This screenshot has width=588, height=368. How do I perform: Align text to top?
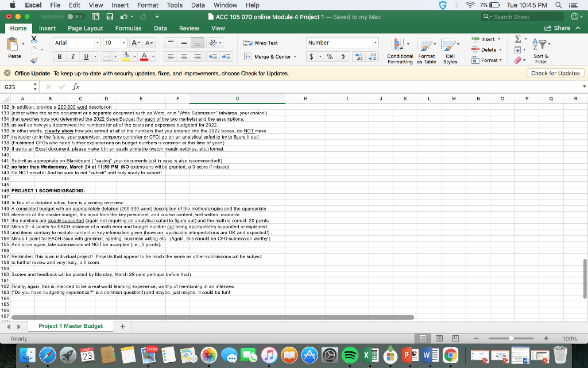click(x=171, y=43)
